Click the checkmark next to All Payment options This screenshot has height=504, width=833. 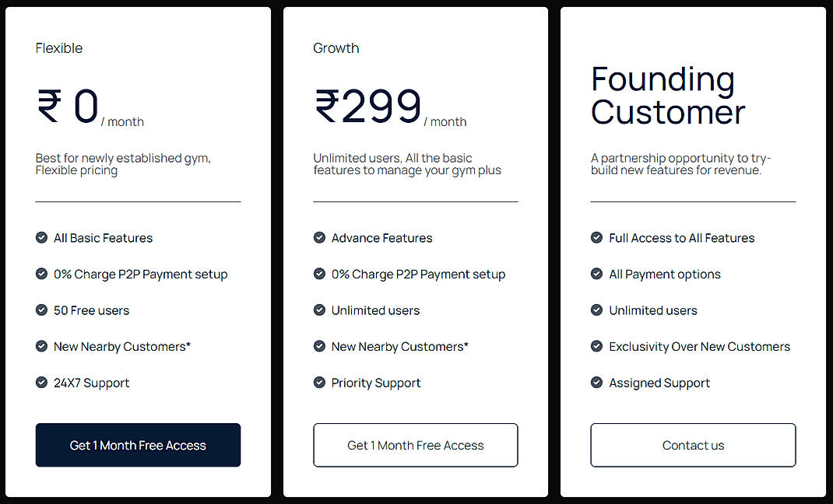(x=596, y=274)
